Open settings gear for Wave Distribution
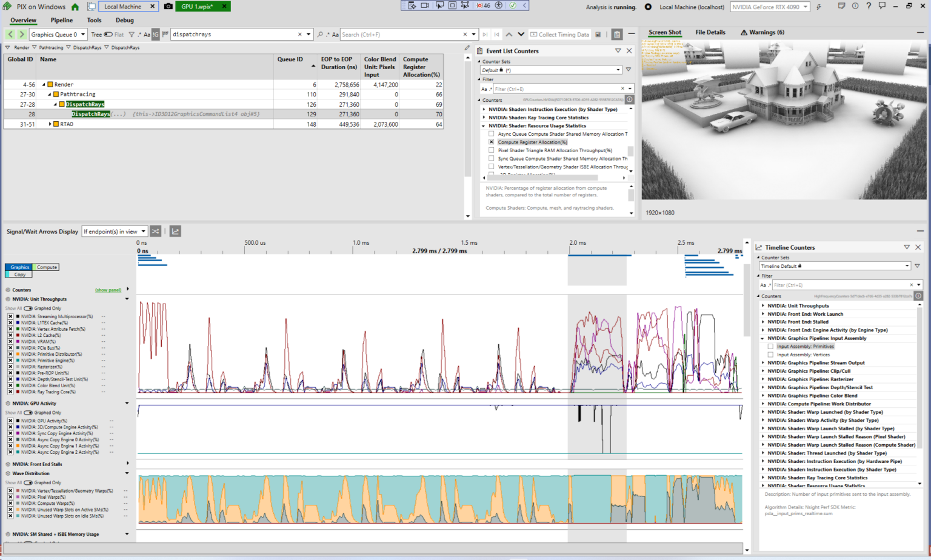 8,474
